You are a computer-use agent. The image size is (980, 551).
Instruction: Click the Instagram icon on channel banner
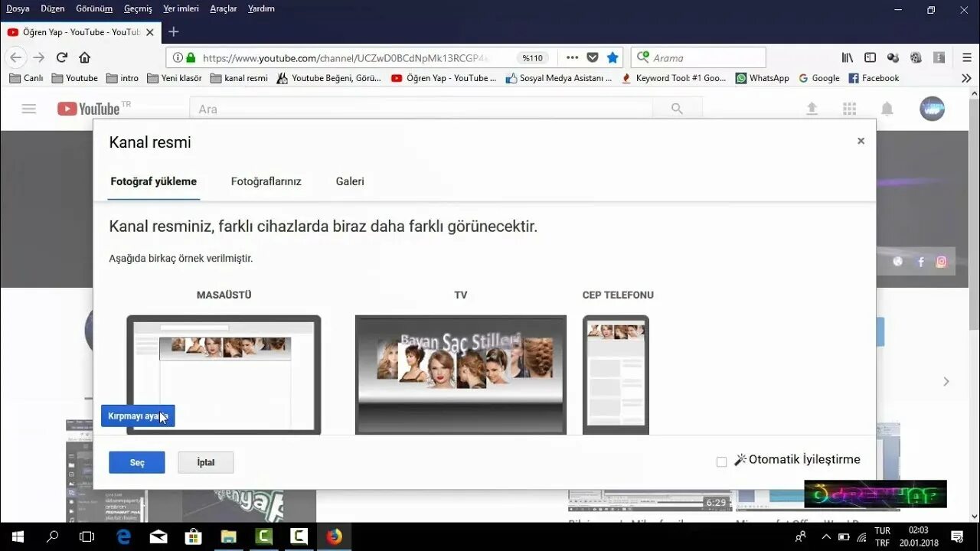(941, 262)
